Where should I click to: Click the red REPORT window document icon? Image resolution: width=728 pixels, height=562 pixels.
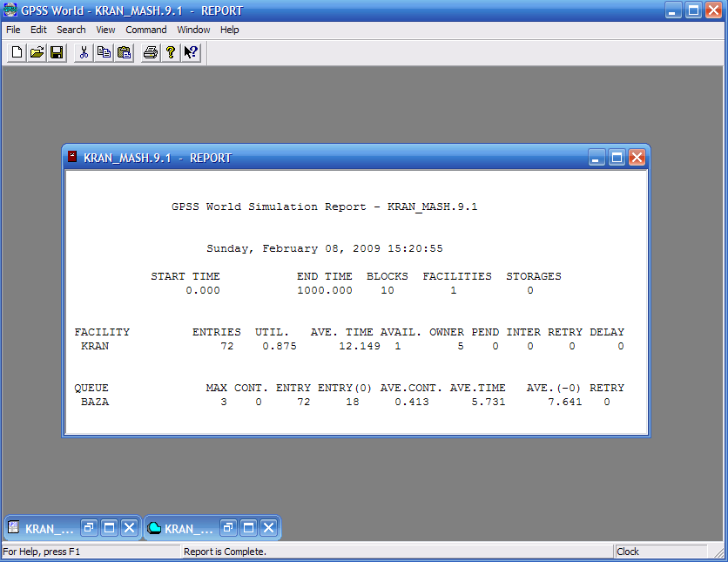pos(72,157)
